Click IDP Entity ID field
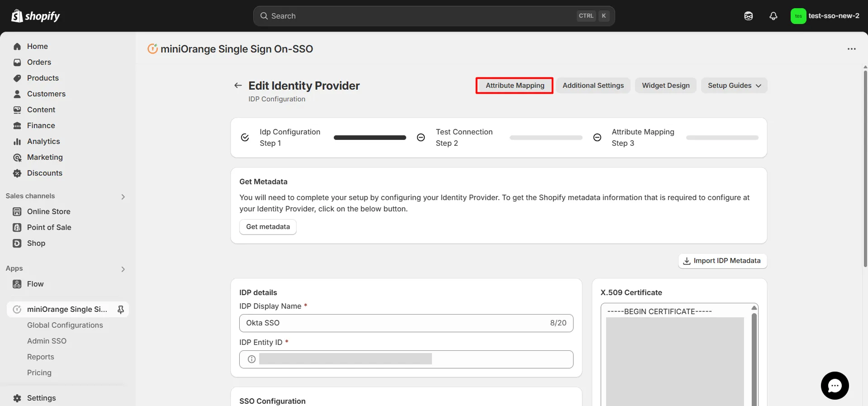 (406, 359)
